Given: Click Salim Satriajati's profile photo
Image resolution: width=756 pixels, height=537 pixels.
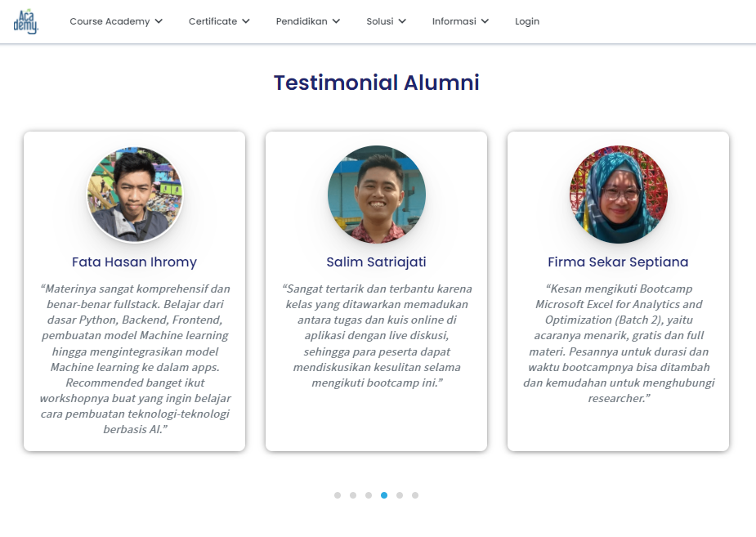Looking at the screenshot, I should (377, 194).
